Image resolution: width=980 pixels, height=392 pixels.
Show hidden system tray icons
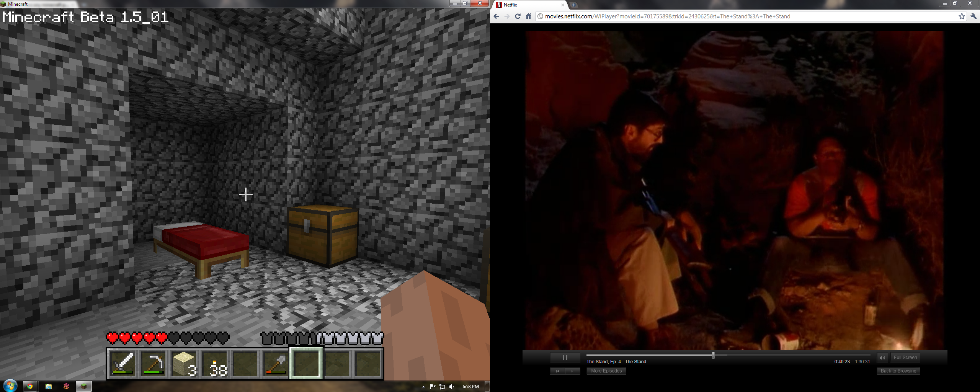[423, 387]
